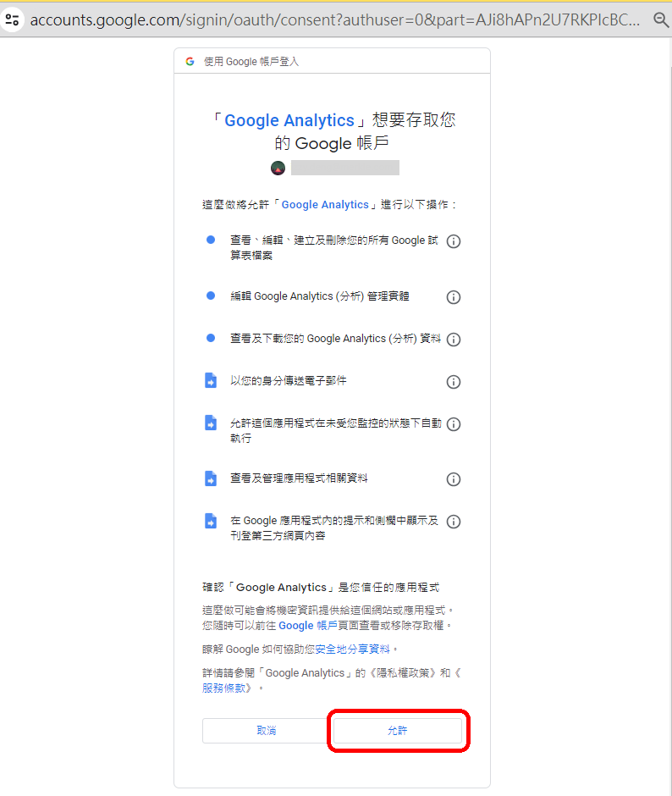Open info for 以您的身分傳送電子郵件
This screenshot has width=672, height=796.
click(x=454, y=382)
